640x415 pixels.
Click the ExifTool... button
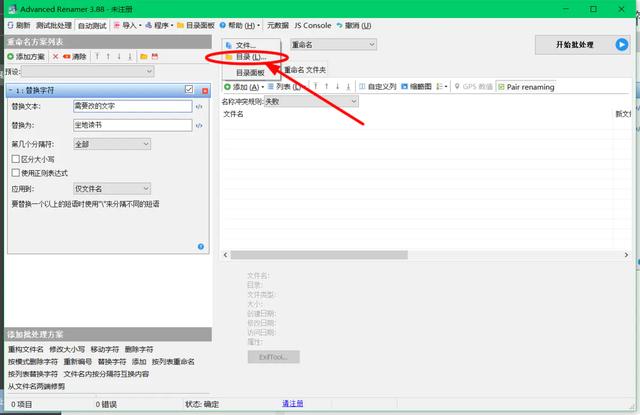[x=273, y=357]
